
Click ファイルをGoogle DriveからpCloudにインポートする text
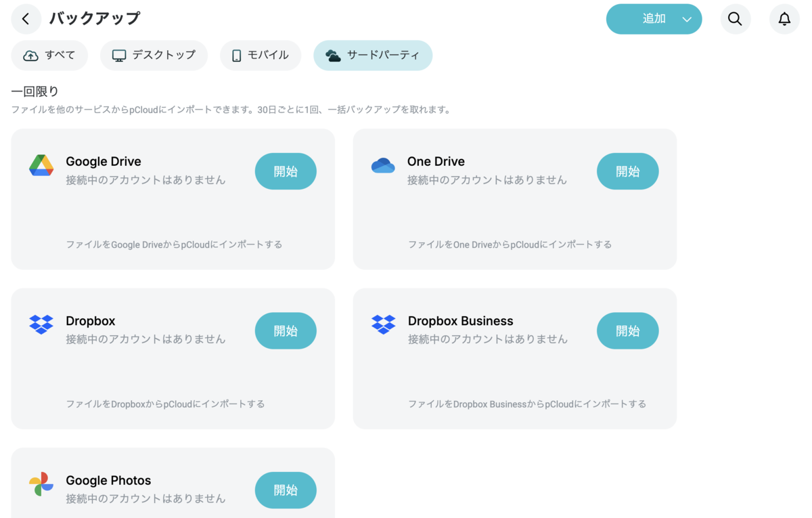[174, 244]
